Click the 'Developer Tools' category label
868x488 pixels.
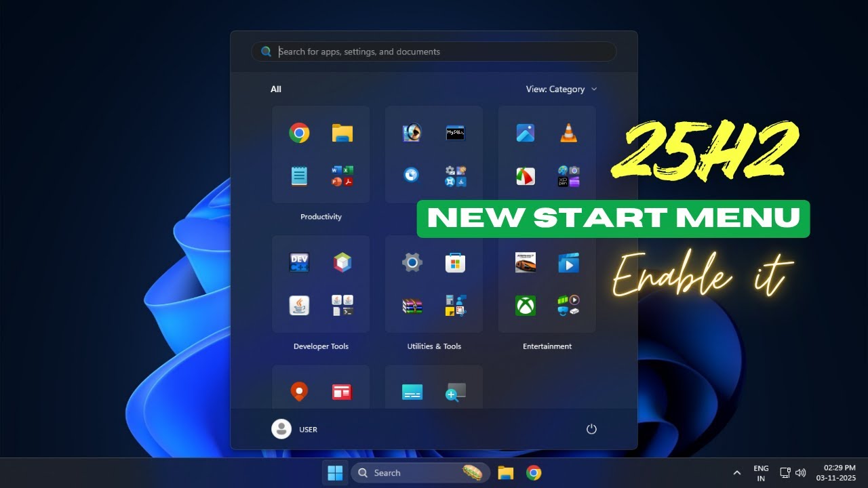pyautogui.click(x=321, y=346)
